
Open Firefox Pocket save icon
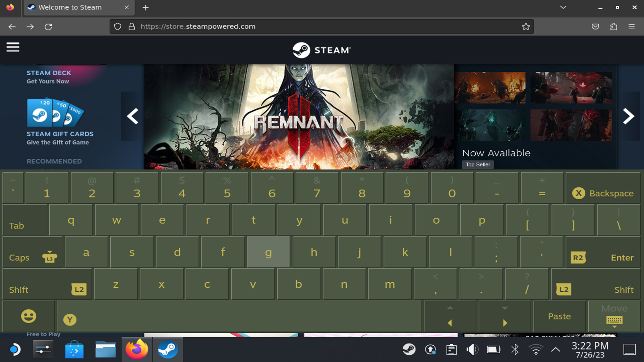[595, 26]
